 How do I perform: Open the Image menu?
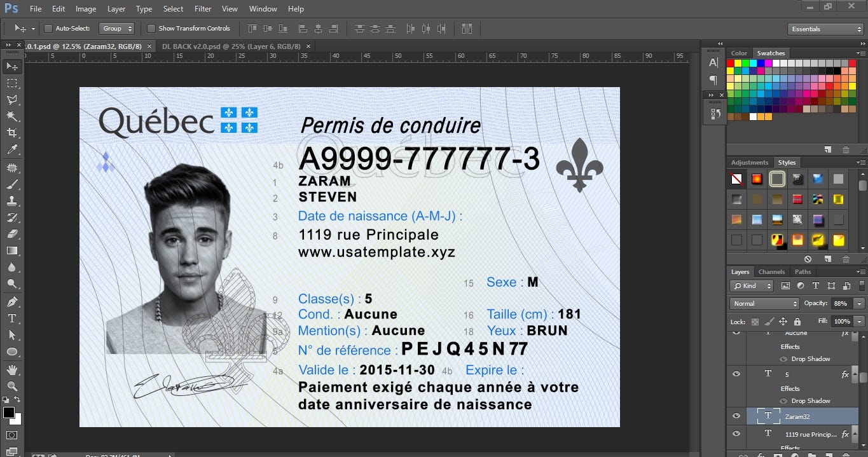tap(86, 9)
